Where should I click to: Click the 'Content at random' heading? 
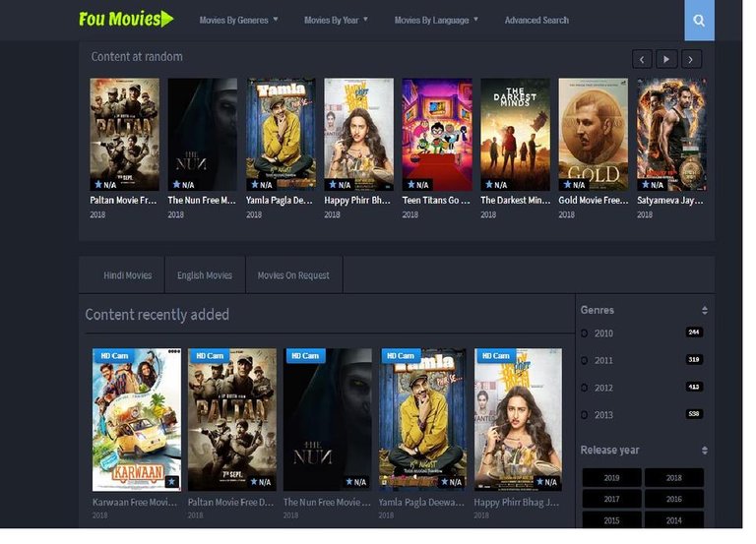click(137, 57)
